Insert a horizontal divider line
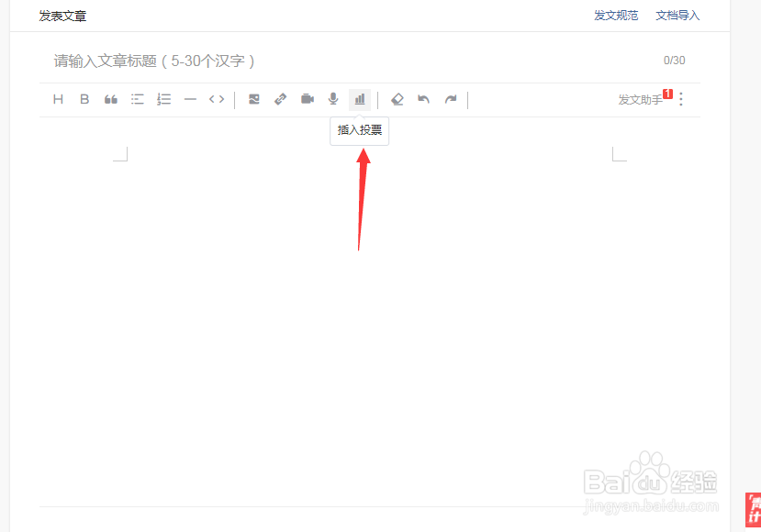The width and height of the screenshot is (761, 532). 190,99
